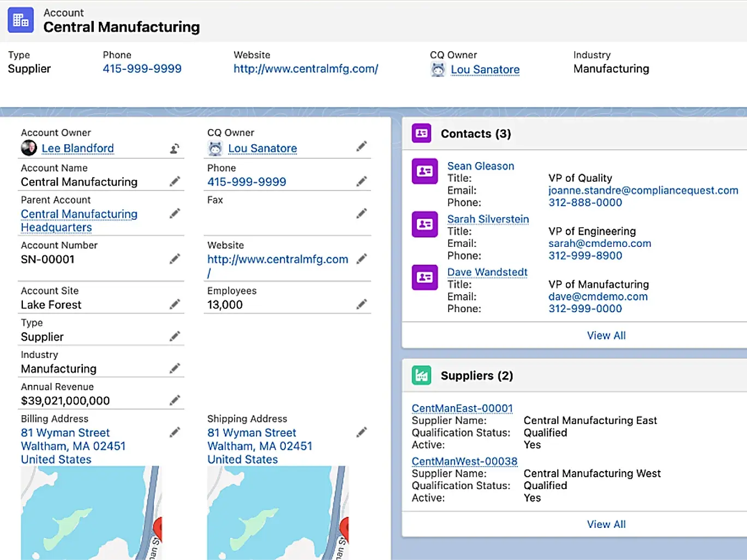This screenshot has height=560, width=747.
Task: Open the Billing Address map thumbnail
Action: pos(91,513)
